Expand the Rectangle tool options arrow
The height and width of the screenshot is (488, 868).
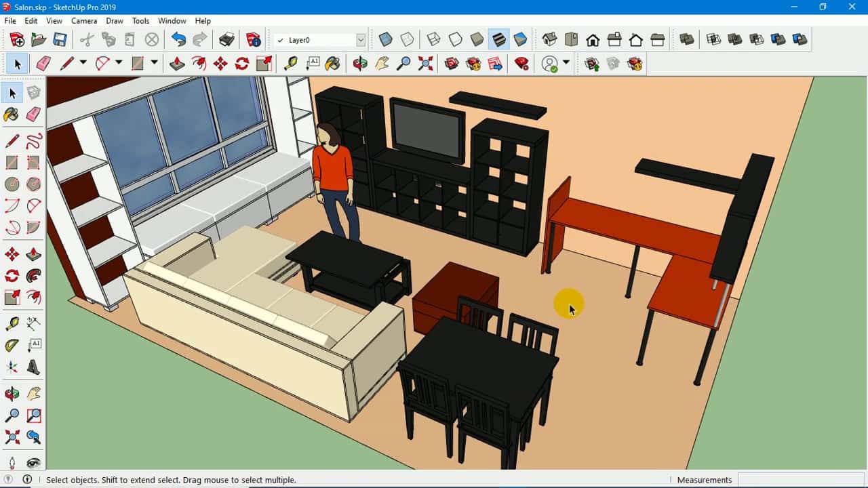click(153, 63)
